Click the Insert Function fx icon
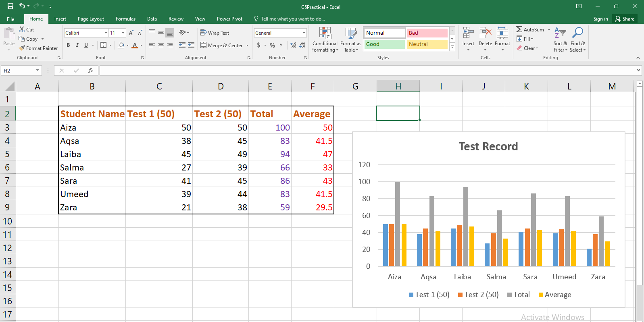644x322 pixels. (91, 71)
